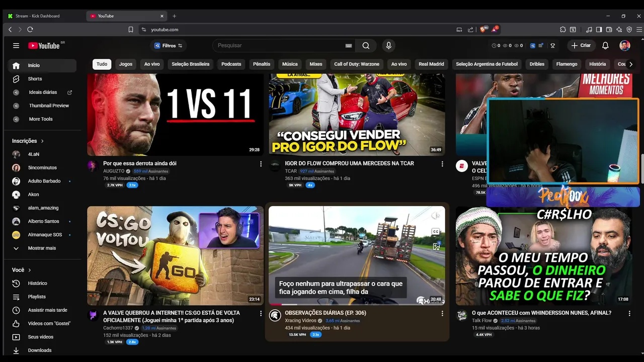This screenshot has width=644, height=362.
Task: Open Thumbnail Preview in sidebar
Action: coord(42,106)
